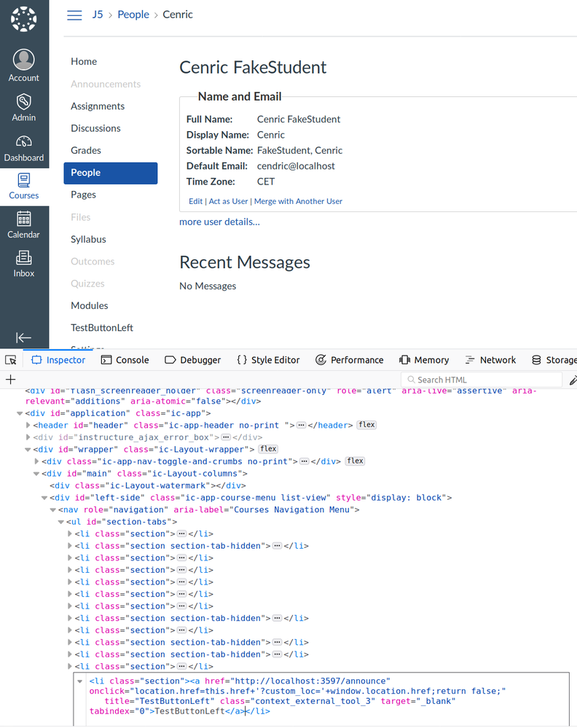The height and width of the screenshot is (728, 577).
Task: Collapse the ul section-tabs node
Action: (62, 522)
